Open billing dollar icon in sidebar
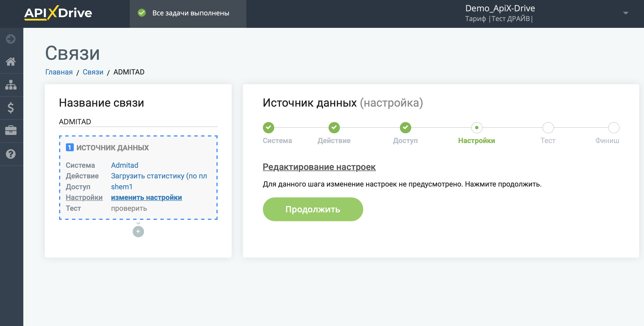 point(11,108)
